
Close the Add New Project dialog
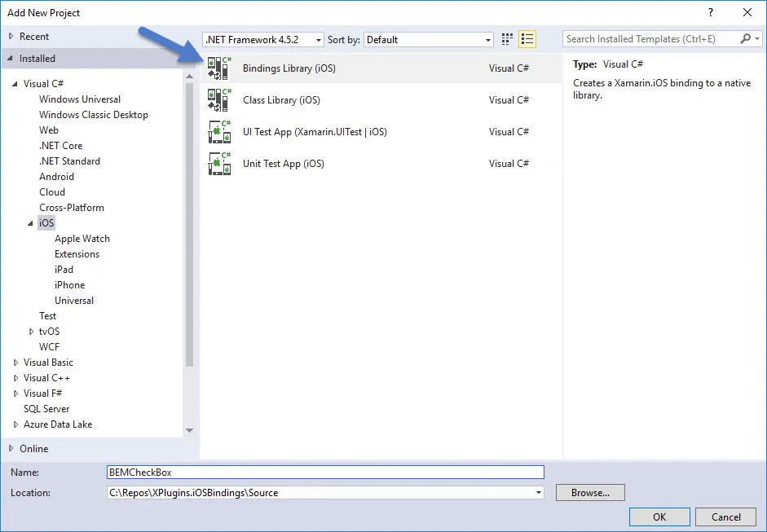[747, 13]
